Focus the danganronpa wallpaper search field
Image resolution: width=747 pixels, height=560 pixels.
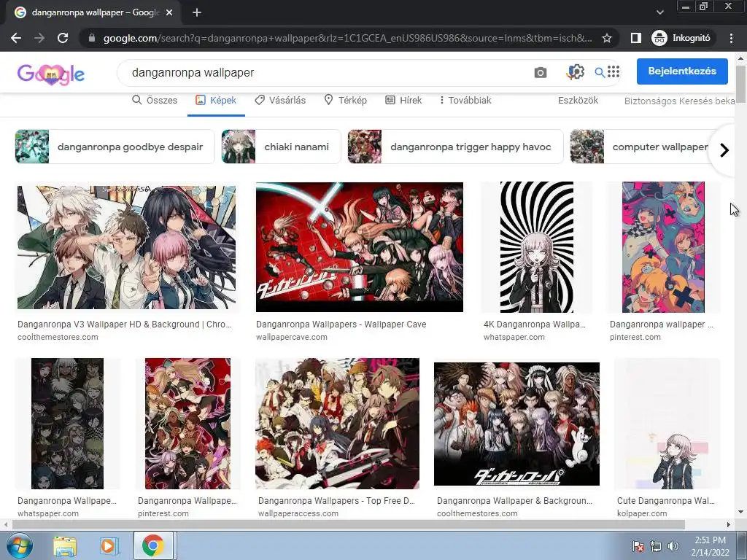pyautogui.click(x=324, y=73)
